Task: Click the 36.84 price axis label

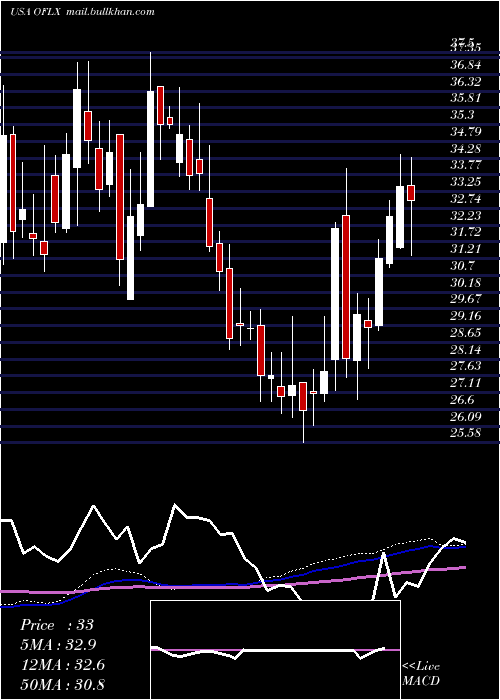Action: 466,65
